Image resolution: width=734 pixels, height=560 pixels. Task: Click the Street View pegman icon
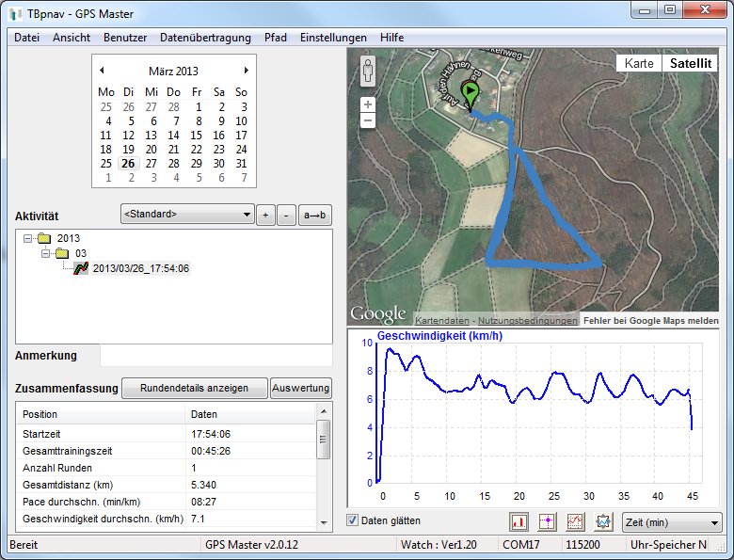(368, 72)
